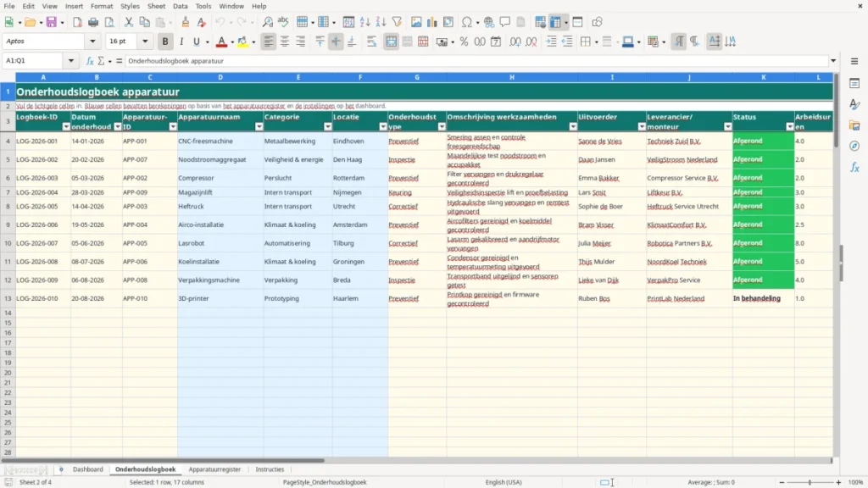The image size is (868, 488).
Task: Insert a special character (omega icon)
Action: (467, 22)
